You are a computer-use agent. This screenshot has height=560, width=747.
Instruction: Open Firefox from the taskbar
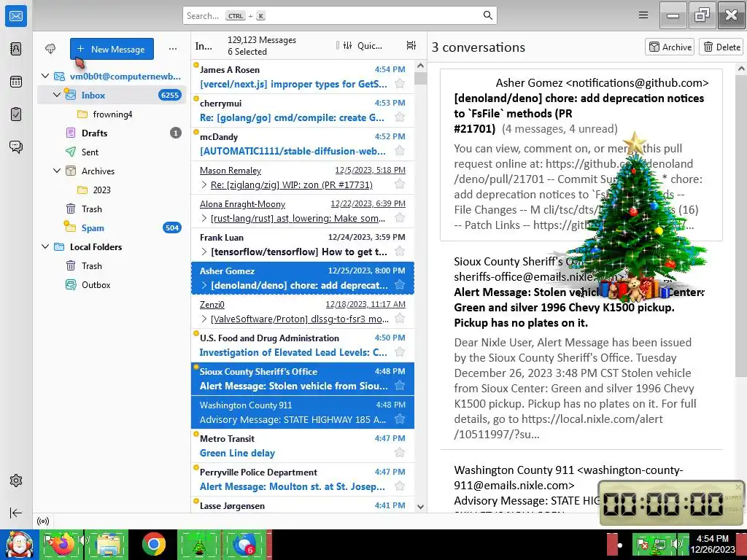tap(63, 544)
